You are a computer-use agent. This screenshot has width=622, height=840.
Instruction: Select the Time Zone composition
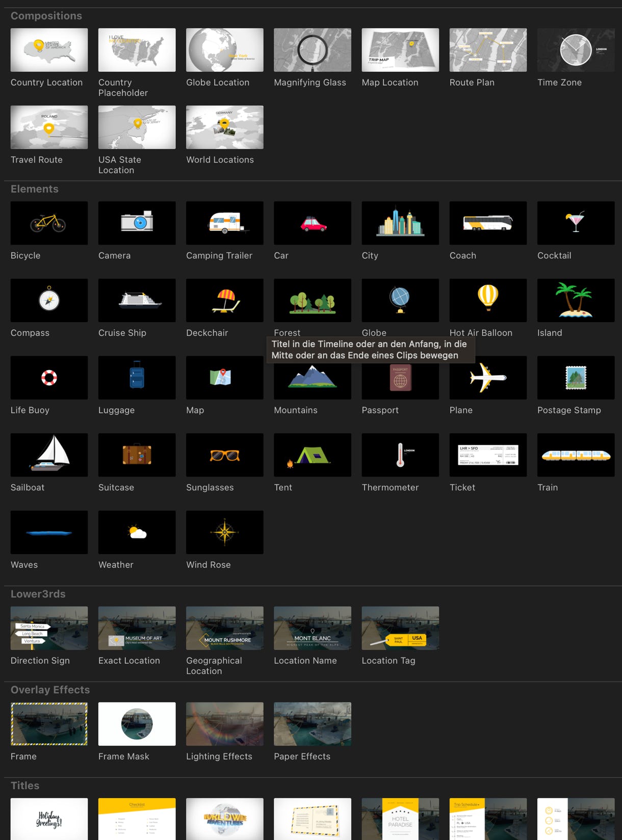[576, 50]
